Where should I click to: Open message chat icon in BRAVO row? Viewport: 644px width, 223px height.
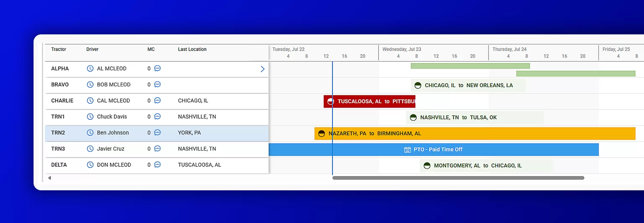pos(158,85)
